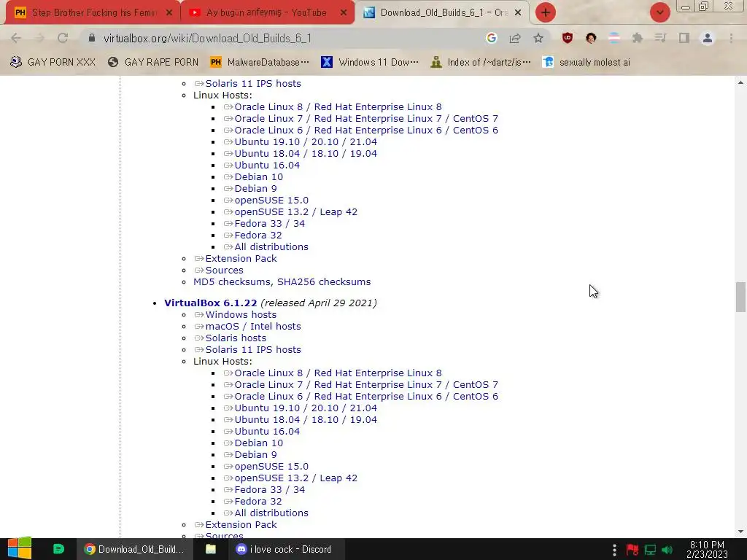
Task: Open Ubuntu 16.04 link under VirtualBox 6.1.22
Action: click(x=267, y=432)
